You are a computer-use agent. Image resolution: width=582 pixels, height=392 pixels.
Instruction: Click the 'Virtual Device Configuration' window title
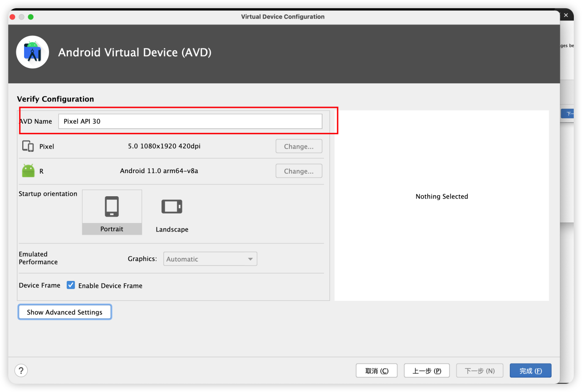click(283, 17)
